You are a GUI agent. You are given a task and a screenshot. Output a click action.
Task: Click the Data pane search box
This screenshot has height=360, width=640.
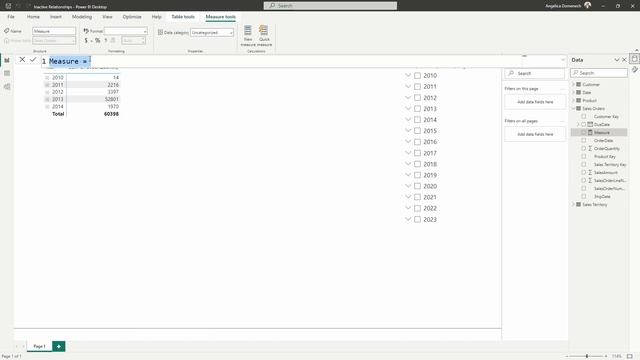tap(599, 73)
